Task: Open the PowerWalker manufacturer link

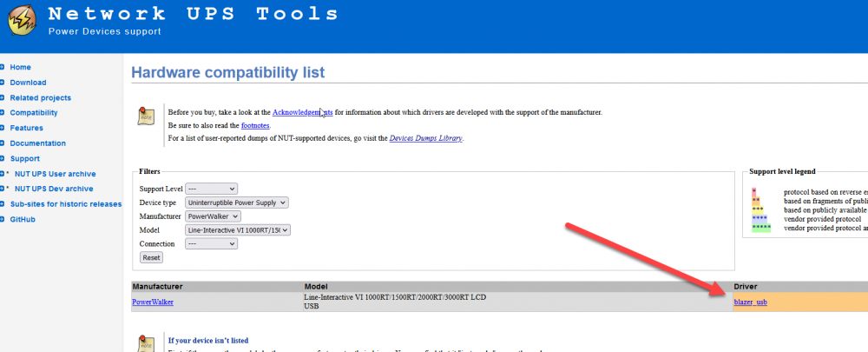Action: (153, 302)
